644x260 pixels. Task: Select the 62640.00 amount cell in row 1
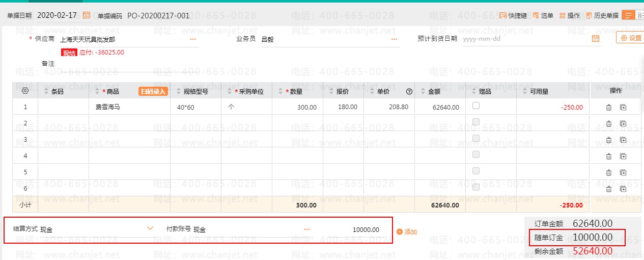[x=440, y=107]
